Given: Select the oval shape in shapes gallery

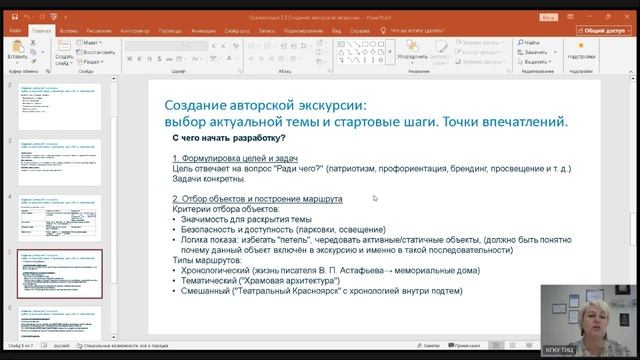Looking at the screenshot, I should pos(373,44).
